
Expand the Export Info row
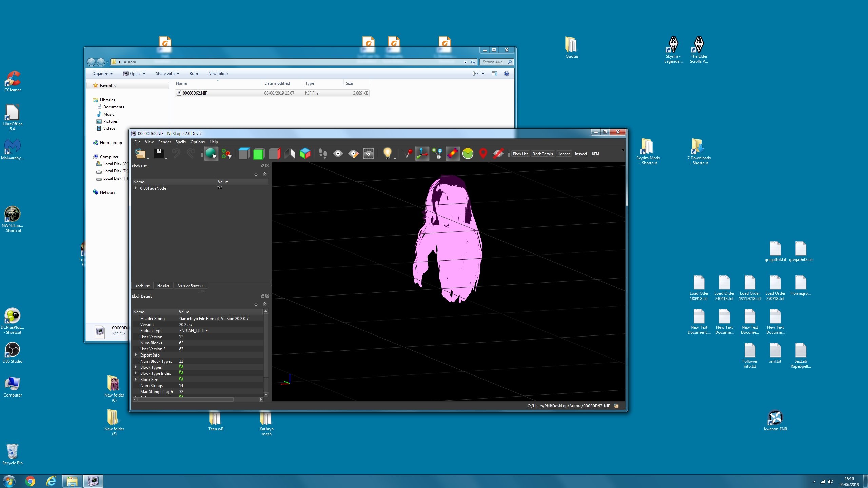coord(136,355)
